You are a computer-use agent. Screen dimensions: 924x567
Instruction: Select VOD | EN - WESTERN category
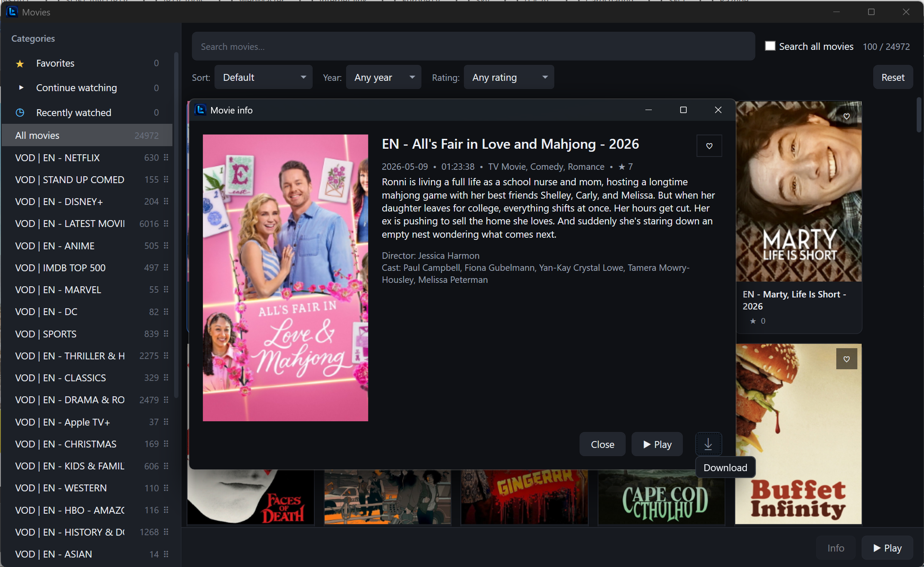tap(87, 488)
